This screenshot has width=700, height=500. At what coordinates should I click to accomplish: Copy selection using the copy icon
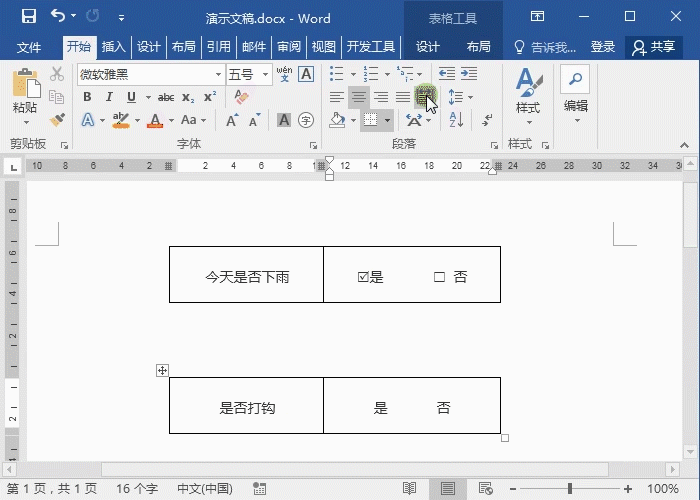[x=57, y=97]
